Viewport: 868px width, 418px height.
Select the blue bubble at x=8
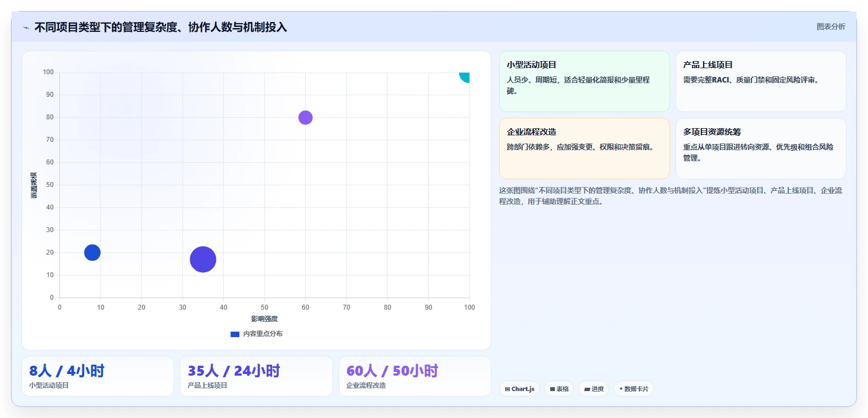coord(92,252)
